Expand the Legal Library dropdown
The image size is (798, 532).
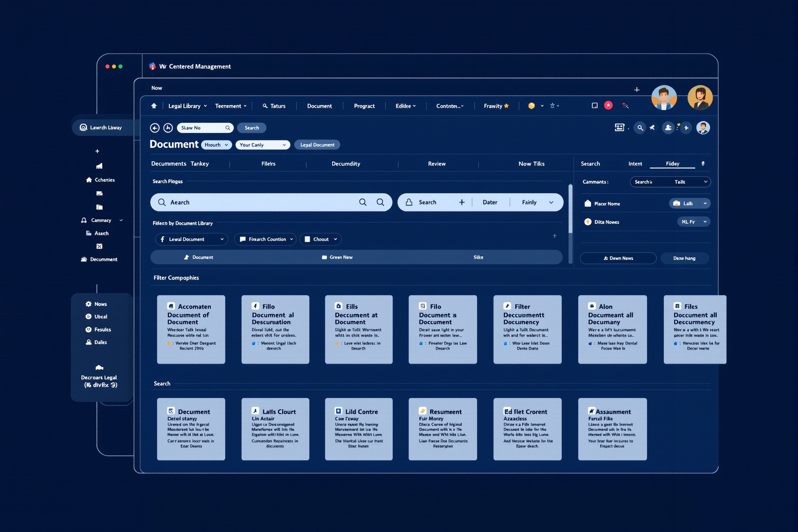[187, 106]
